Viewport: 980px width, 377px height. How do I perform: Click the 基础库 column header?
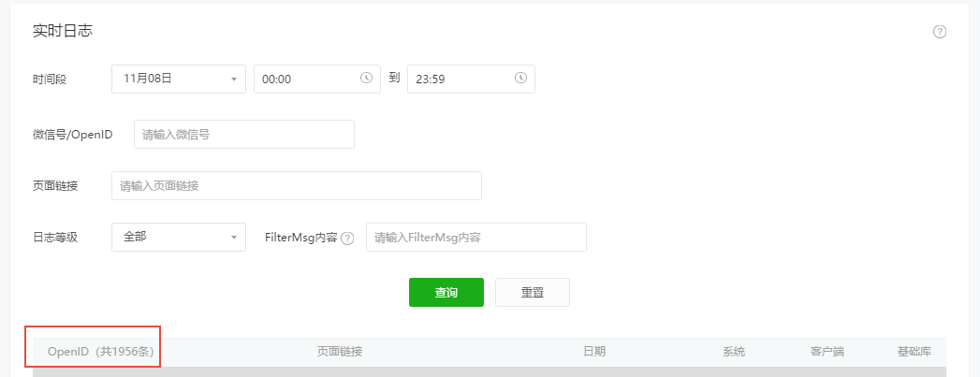[914, 352]
